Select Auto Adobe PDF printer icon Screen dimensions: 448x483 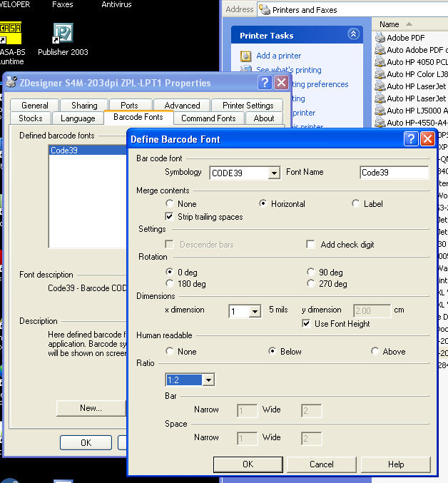tap(380, 50)
